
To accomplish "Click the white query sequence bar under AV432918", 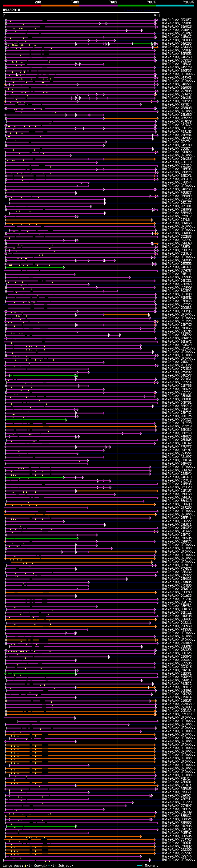I will (81, 12).
